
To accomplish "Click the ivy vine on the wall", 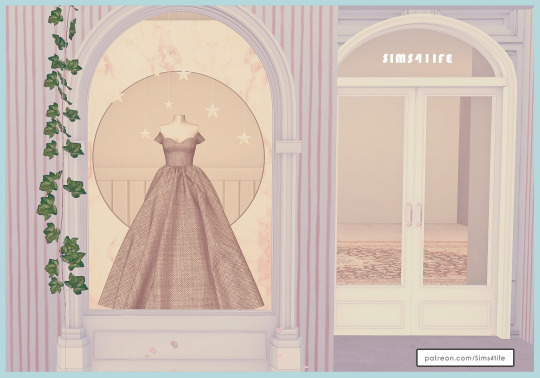I will pyautogui.click(x=62, y=151).
